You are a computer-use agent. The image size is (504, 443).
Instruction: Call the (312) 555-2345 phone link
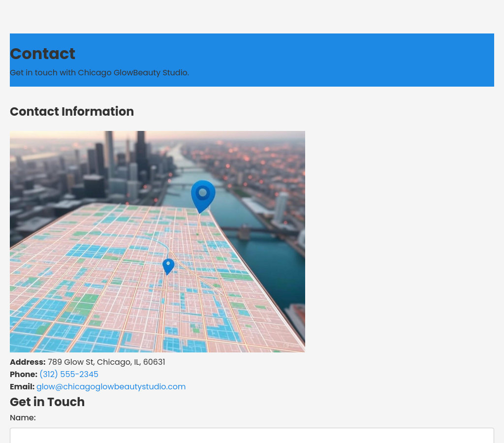pyautogui.click(x=69, y=375)
